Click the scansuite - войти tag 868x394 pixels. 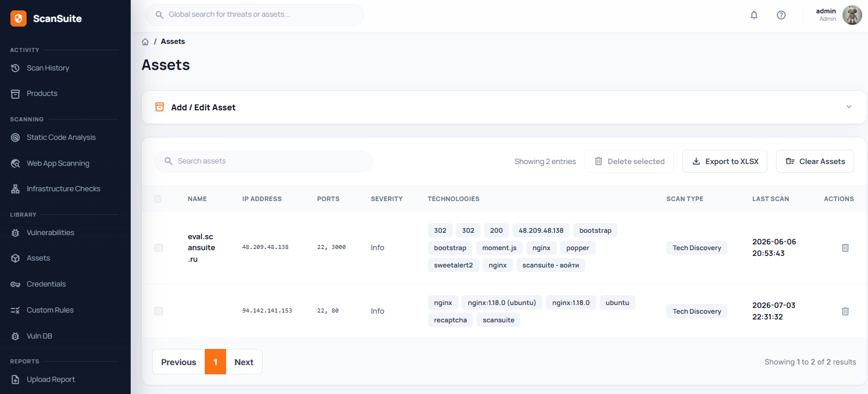point(551,265)
